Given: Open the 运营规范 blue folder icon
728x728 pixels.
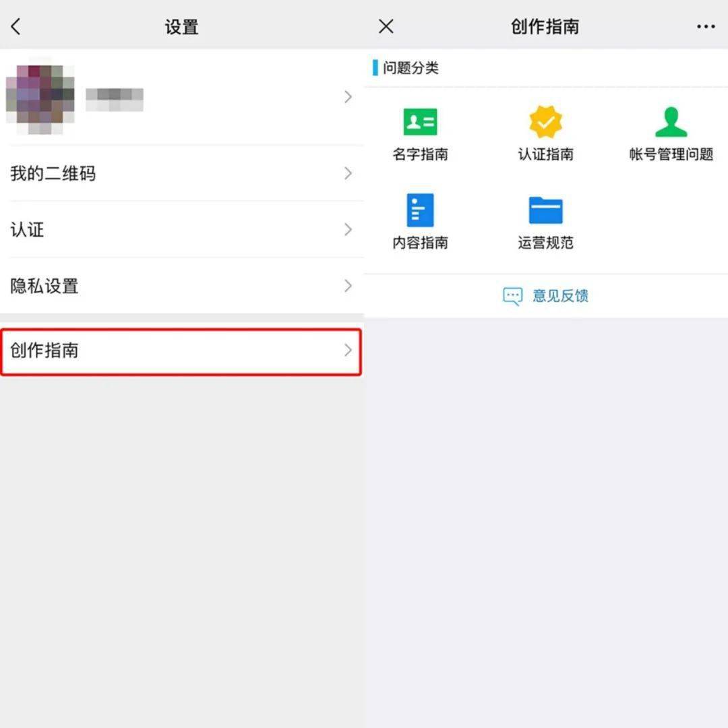Looking at the screenshot, I should (545, 210).
